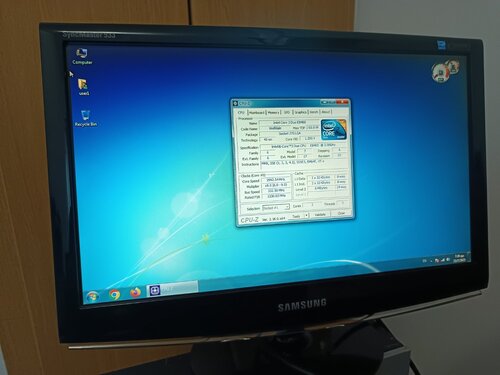Expand the Tools dropdown arrow
This screenshot has width=500, height=375.
[307, 216]
